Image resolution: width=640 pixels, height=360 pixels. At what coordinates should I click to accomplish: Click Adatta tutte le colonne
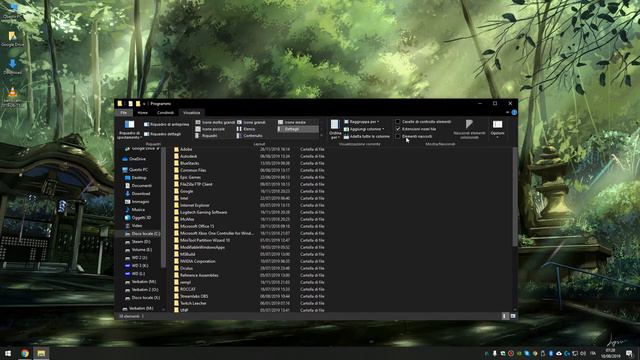pos(367,136)
